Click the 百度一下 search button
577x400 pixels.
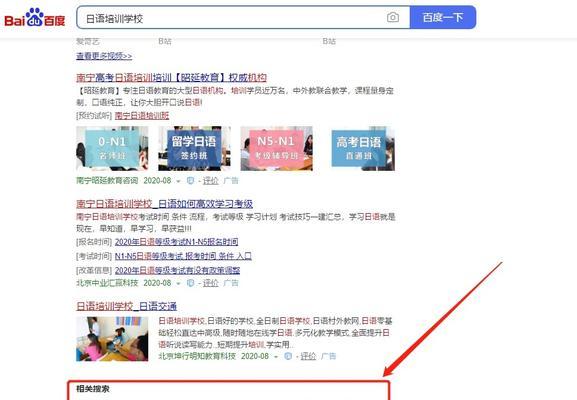(x=443, y=17)
